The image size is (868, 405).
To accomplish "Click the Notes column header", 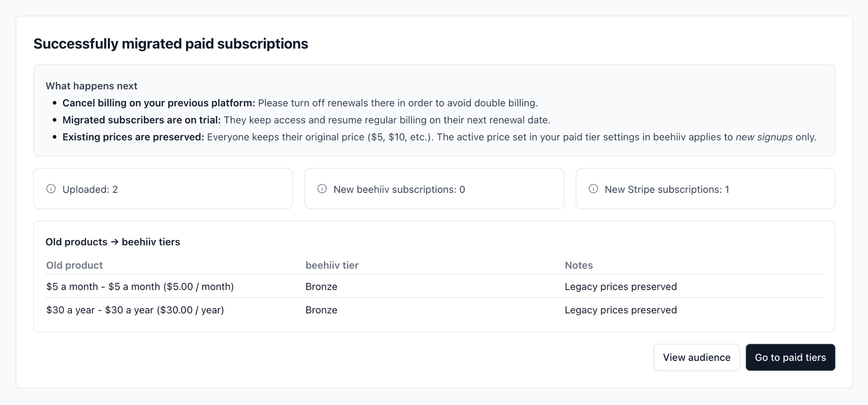I will (x=579, y=265).
